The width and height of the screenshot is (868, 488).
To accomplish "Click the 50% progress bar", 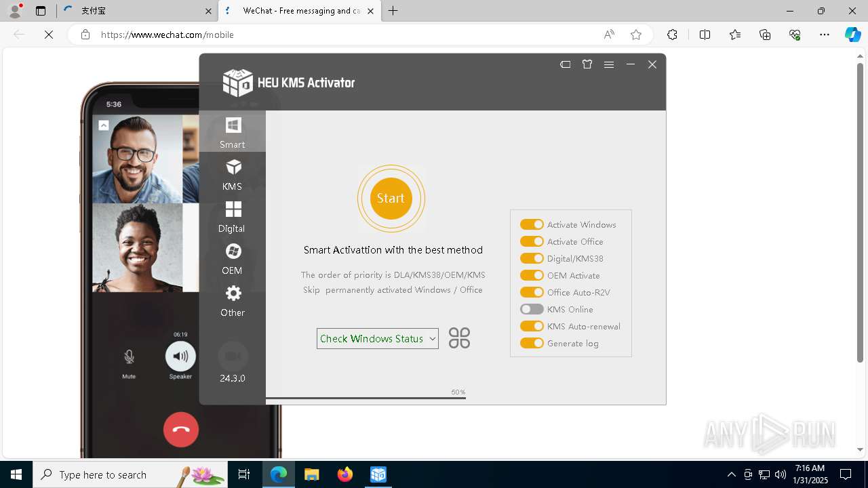I will coord(366,398).
